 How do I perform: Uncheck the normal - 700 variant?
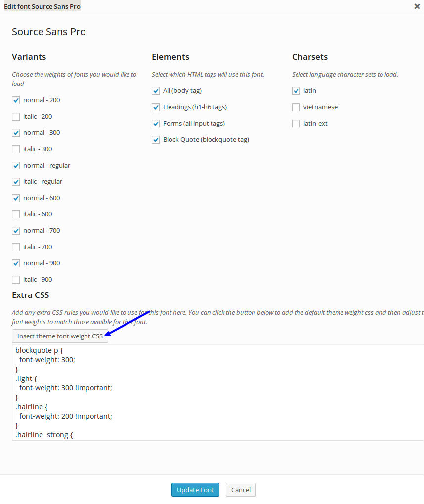16,231
